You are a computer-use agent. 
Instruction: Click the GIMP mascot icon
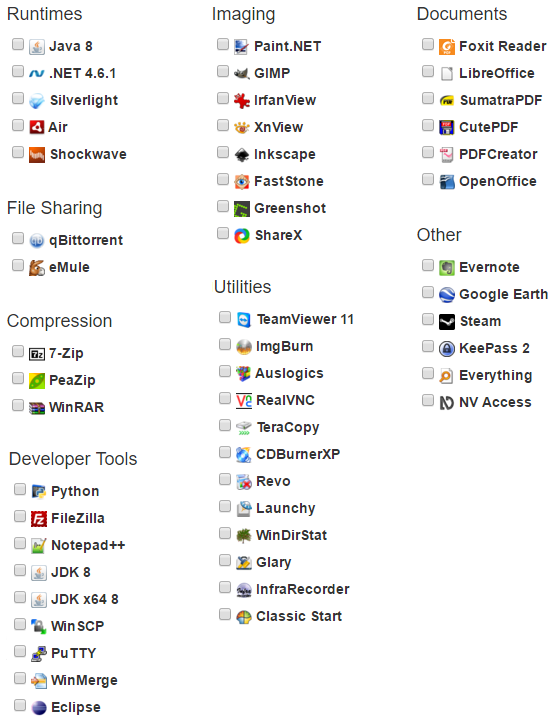pos(242,73)
